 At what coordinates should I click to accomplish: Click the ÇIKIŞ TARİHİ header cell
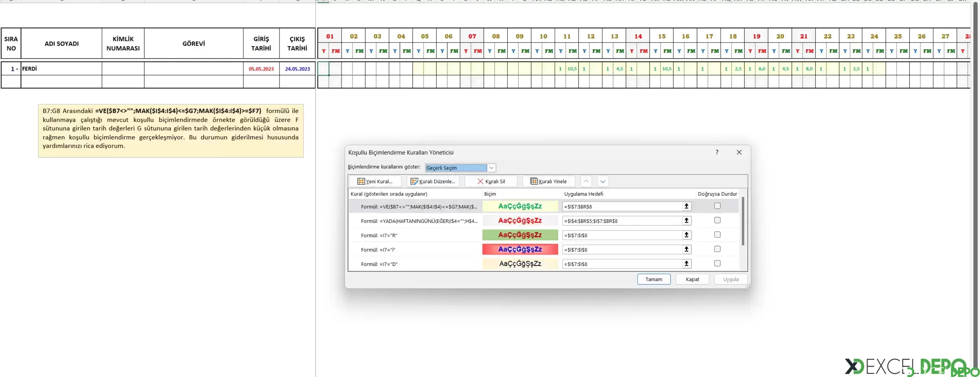click(x=297, y=43)
